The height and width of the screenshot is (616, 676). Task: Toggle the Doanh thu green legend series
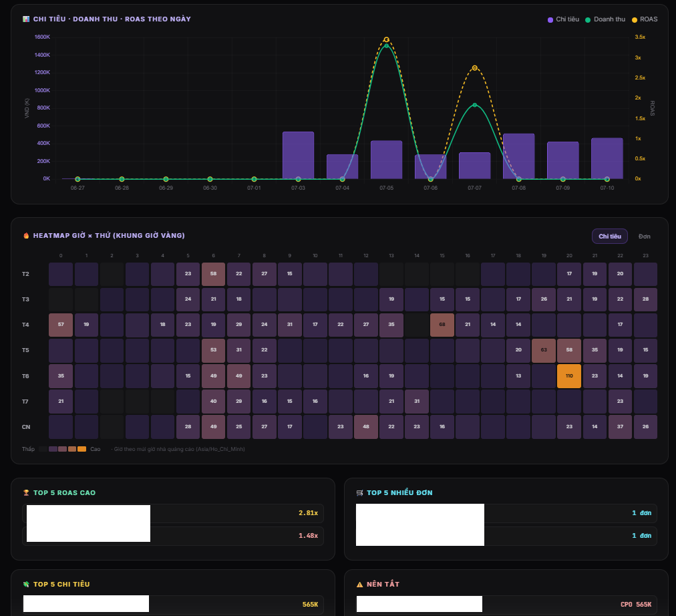(x=605, y=19)
